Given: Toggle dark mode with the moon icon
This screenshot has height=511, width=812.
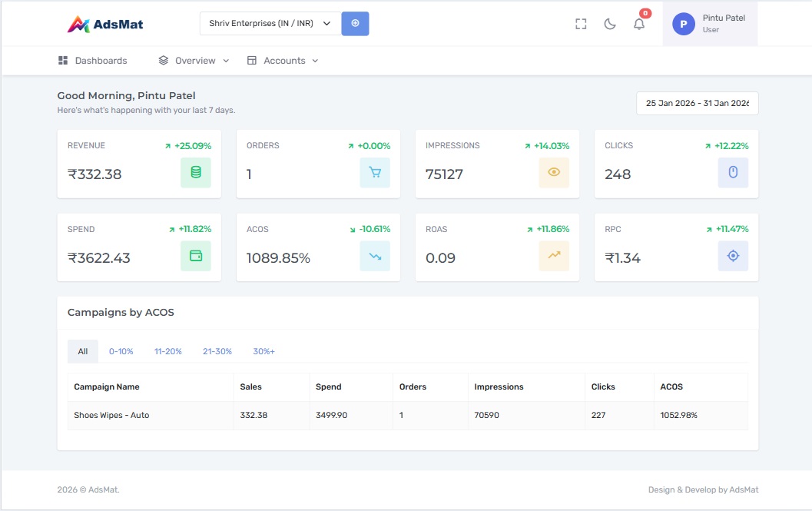Looking at the screenshot, I should (610, 24).
